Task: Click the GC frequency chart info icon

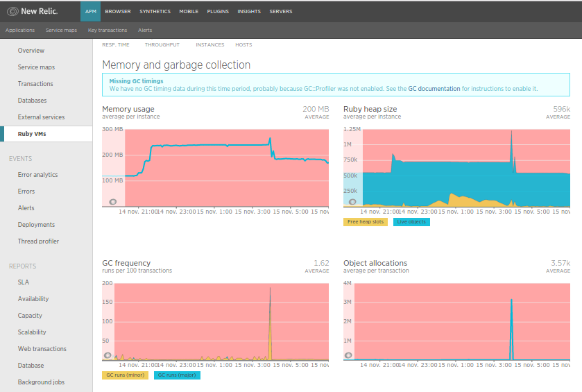Action: pyautogui.click(x=108, y=355)
